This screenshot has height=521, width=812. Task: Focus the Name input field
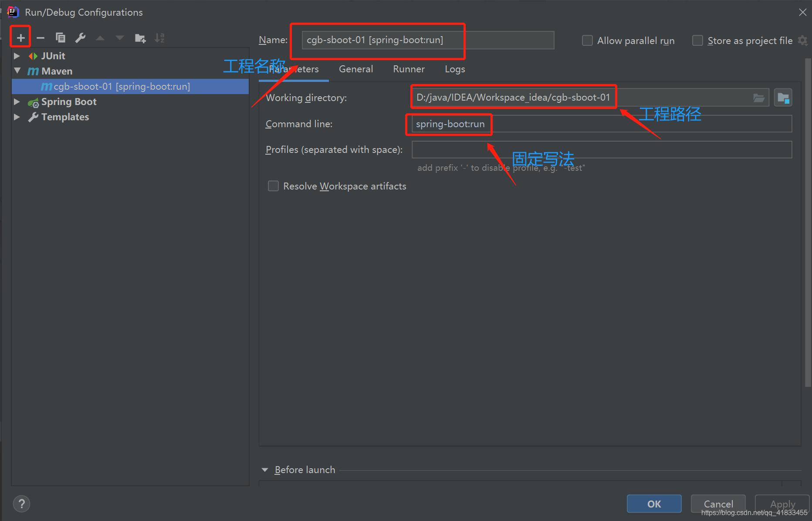[x=428, y=40]
